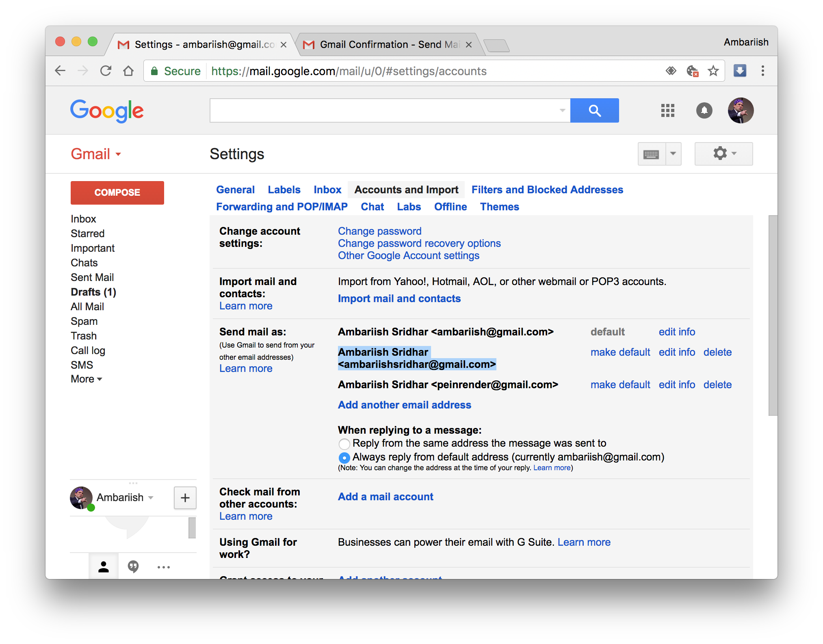Click the plus to add another account
Screen dimensions: 823x644
tap(185, 497)
